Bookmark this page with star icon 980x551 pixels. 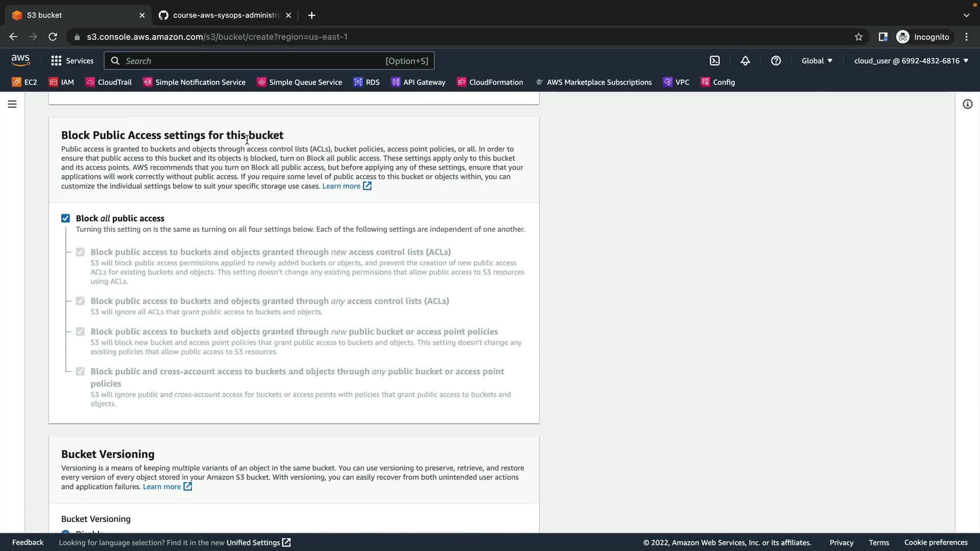pos(859,37)
